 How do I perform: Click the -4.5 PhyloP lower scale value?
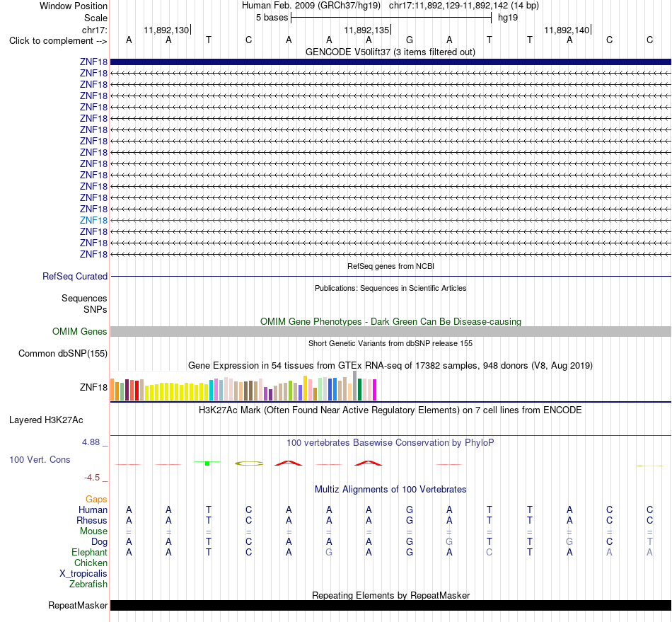[92, 477]
